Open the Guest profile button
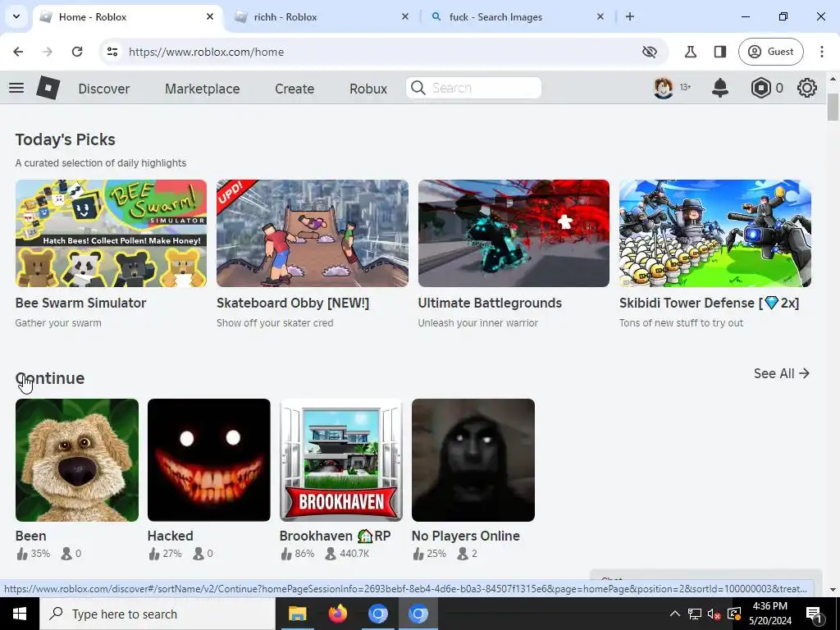This screenshot has height=630, width=840. click(771, 52)
